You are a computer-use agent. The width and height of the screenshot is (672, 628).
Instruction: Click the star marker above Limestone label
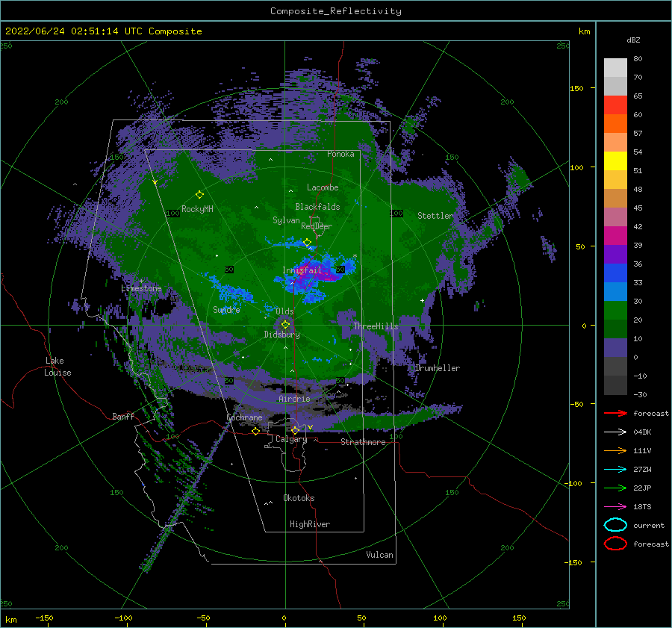pyautogui.click(x=141, y=282)
